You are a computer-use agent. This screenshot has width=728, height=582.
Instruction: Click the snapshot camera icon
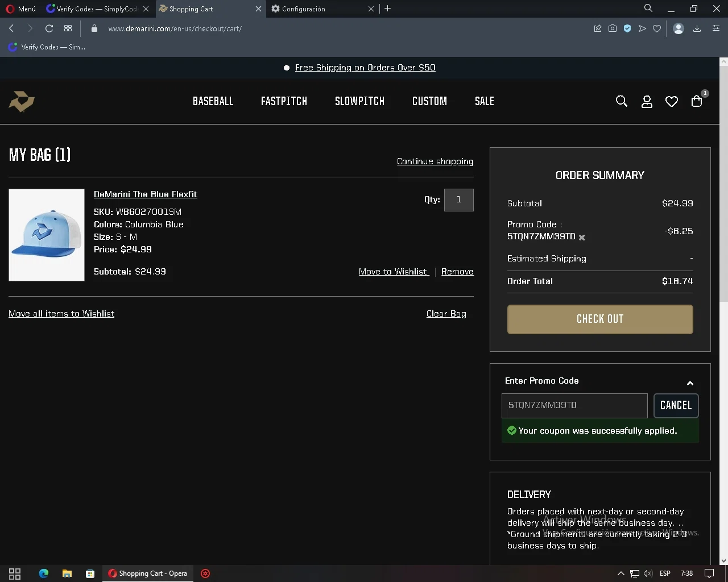[613, 28]
